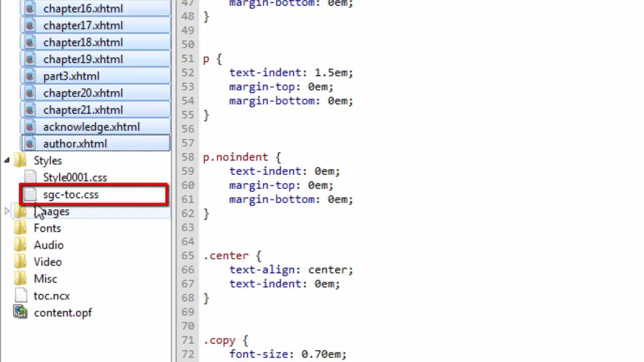Click the chapter20.xhtml file icon
644x362 pixels.
click(x=30, y=93)
